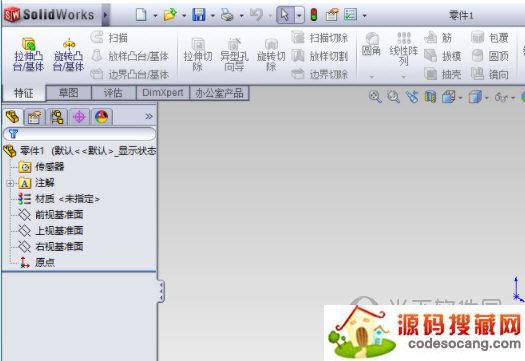Click the New document icon
525x361 pixels.
(x=141, y=15)
